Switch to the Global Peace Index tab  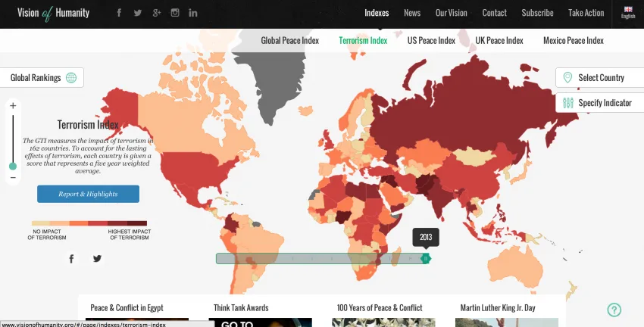pyautogui.click(x=290, y=41)
